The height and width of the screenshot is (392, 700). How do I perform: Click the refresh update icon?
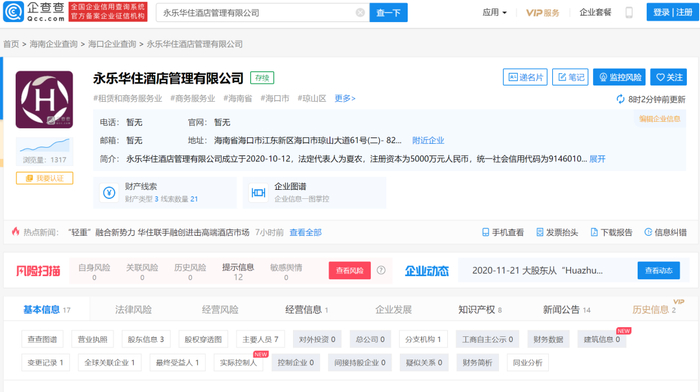pos(620,99)
